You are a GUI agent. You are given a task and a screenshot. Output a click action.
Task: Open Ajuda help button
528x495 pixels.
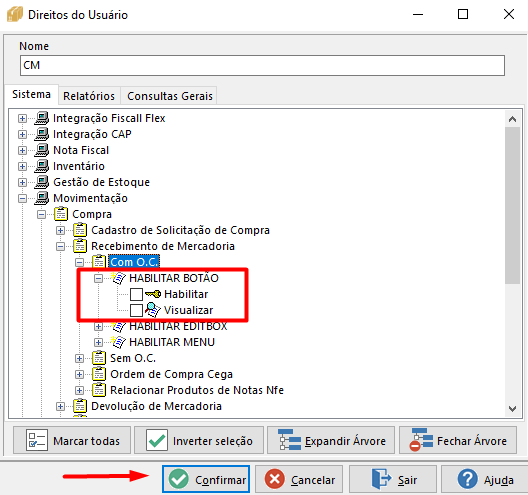click(484, 479)
